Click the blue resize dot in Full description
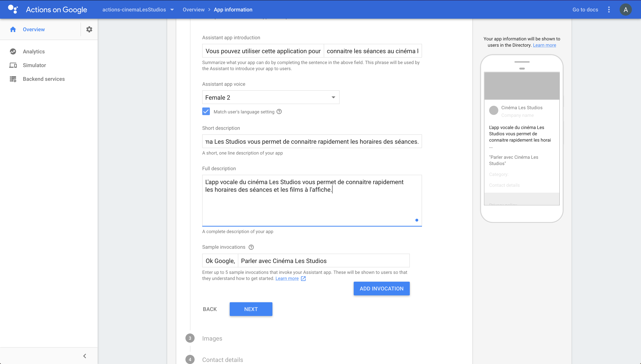The image size is (641, 364). [417, 220]
